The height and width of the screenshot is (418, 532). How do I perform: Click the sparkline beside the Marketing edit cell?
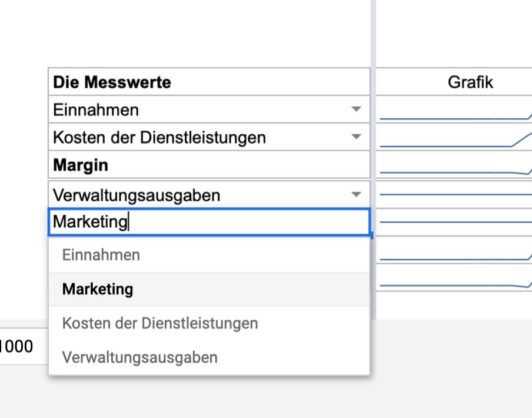coord(454,222)
